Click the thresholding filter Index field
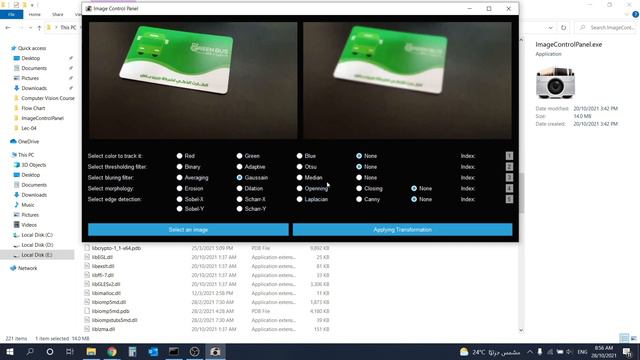The image size is (640, 360). pos(509,167)
